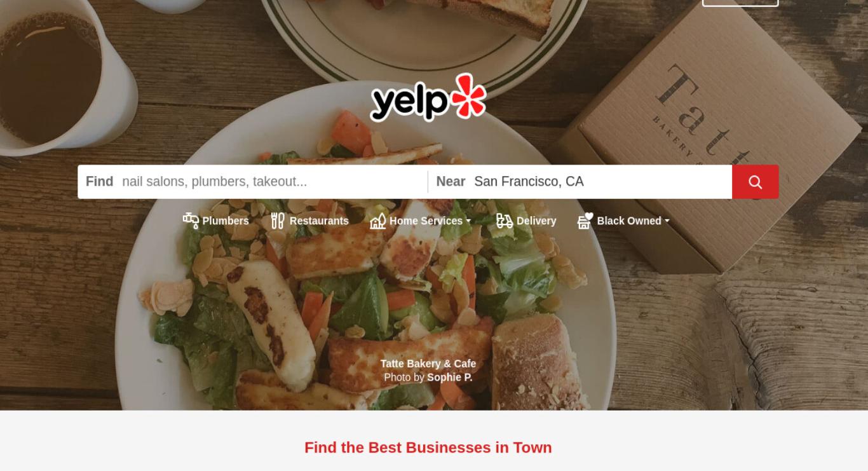The width and height of the screenshot is (868, 471).
Task: Visit the Tatte Bakery & Cafe link
Action: coord(428,364)
